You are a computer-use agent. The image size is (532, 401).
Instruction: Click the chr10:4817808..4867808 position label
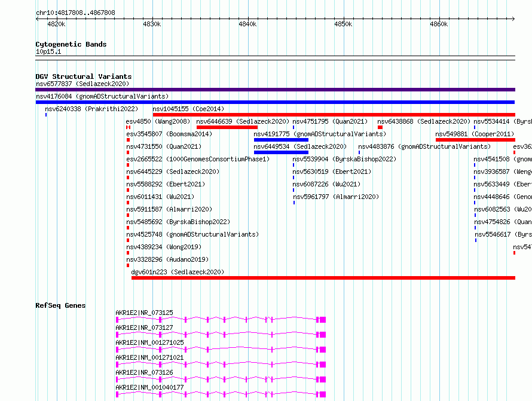point(75,13)
